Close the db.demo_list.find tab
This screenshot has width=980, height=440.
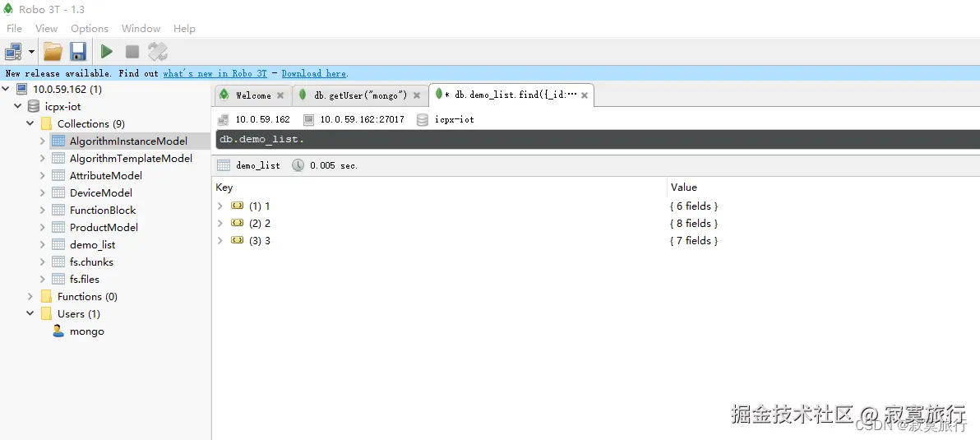(585, 95)
